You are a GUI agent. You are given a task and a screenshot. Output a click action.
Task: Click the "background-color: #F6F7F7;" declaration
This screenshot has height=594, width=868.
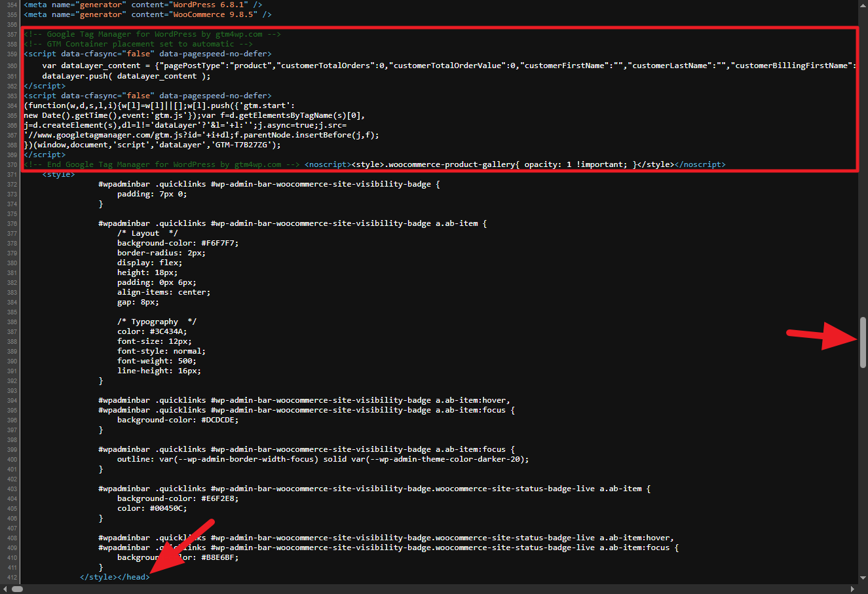[178, 243]
